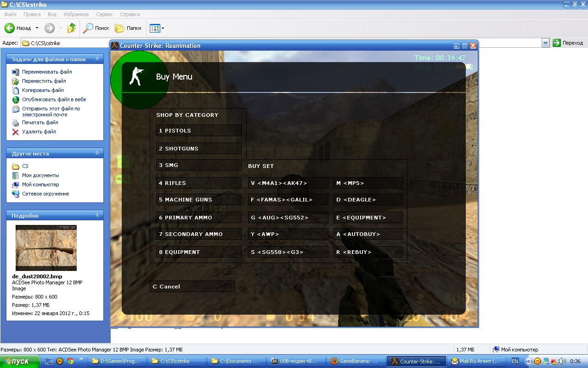The width and height of the screenshot is (588, 368).
Task: Collapse the Задачи для файлов и папок panel
Action: (97, 59)
